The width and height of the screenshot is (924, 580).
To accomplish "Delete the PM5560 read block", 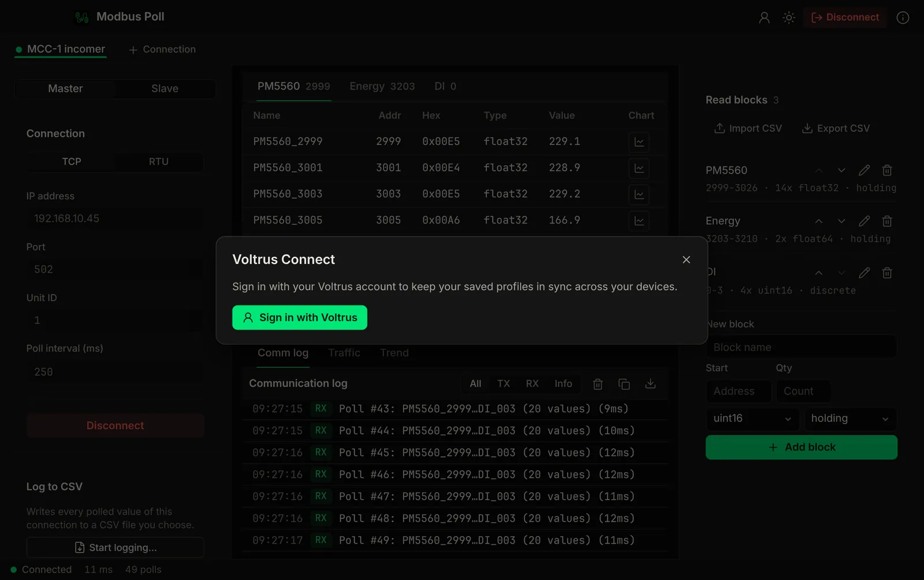I will [887, 170].
